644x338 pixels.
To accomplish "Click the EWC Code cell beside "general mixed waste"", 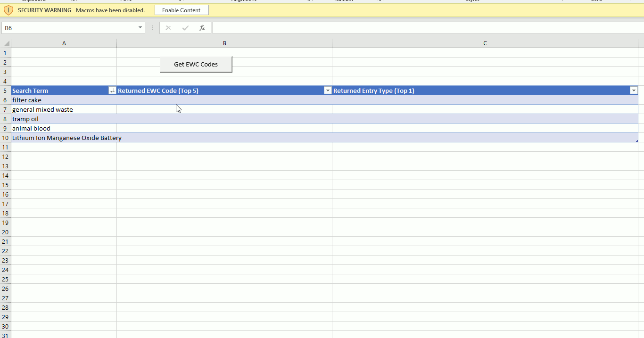I will pyautogui.click(x=224, y=109).
